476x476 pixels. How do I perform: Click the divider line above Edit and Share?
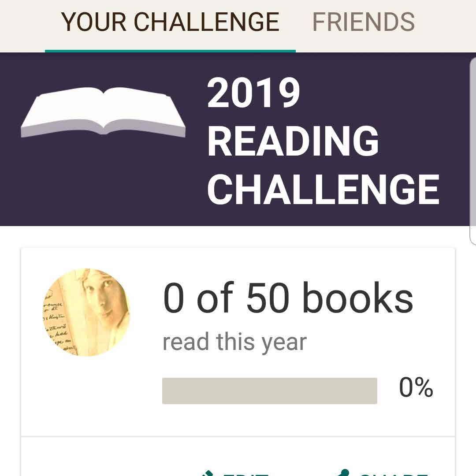[238, 437]
